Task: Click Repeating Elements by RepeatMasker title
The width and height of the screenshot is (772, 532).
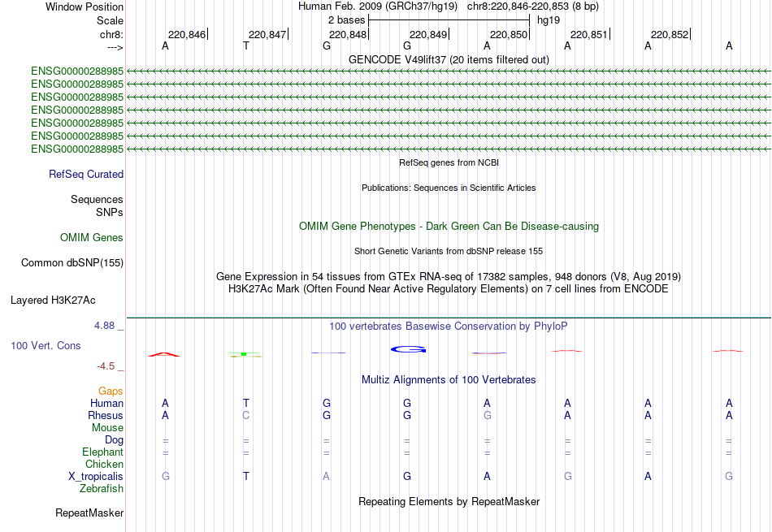Action: tap(449, 501)
